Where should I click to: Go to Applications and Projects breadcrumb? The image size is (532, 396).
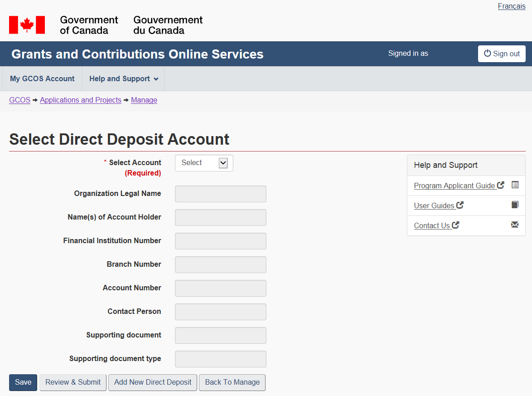click(x=81, y=100)
